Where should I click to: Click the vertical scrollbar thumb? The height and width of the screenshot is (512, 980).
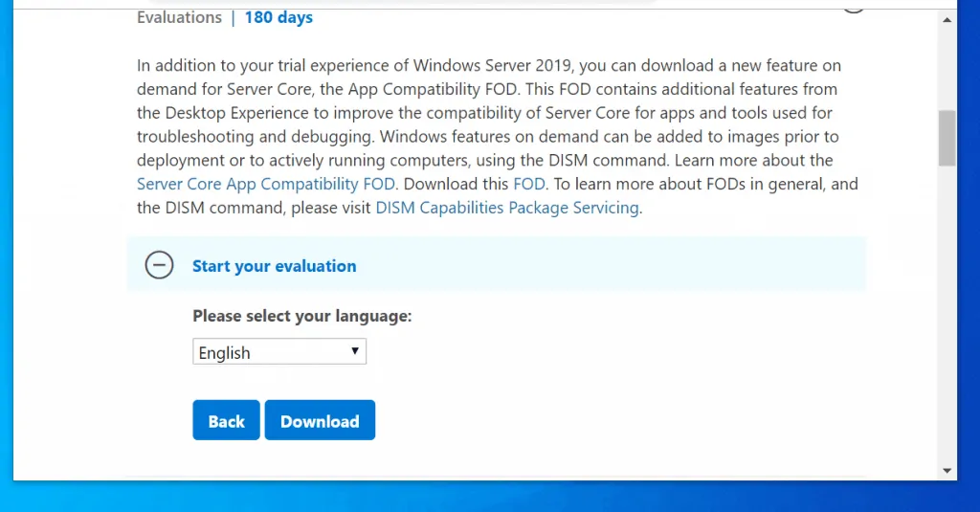pos(947,138)
